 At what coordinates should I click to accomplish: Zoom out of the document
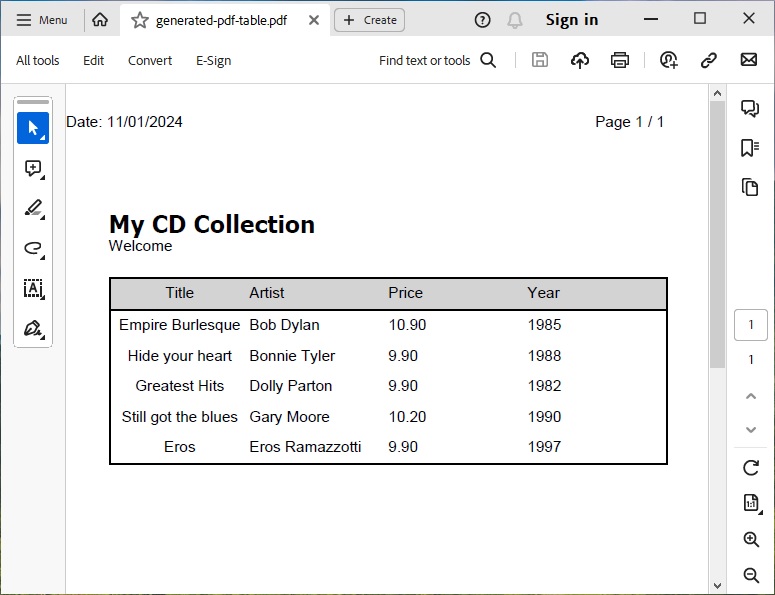tap(751, 575)
